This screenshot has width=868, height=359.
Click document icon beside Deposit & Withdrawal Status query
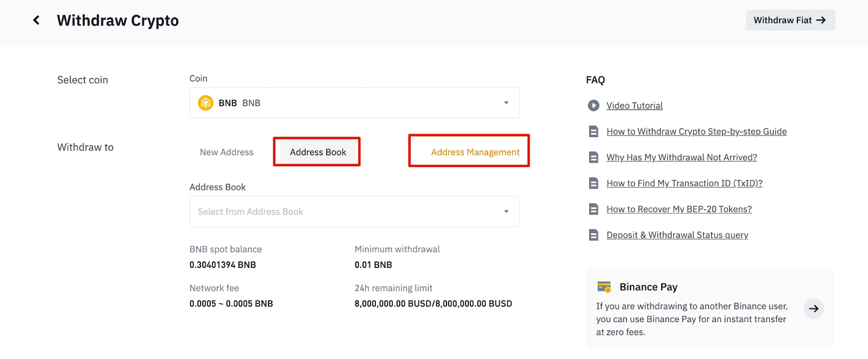point(593,235)
